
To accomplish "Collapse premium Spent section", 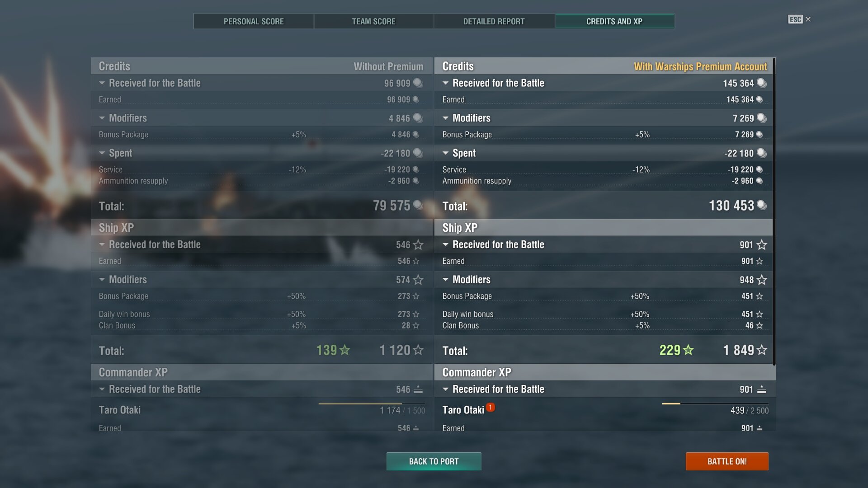I will click(446, 153).
